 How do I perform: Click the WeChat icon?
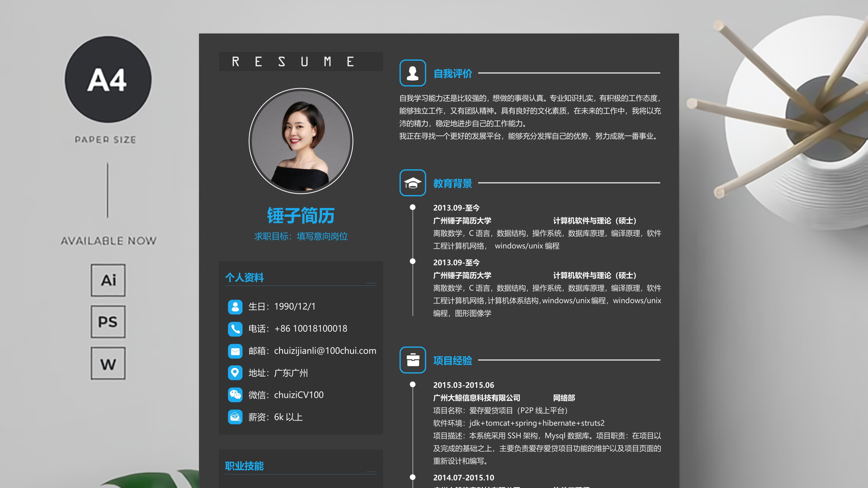tap(235, 395)
